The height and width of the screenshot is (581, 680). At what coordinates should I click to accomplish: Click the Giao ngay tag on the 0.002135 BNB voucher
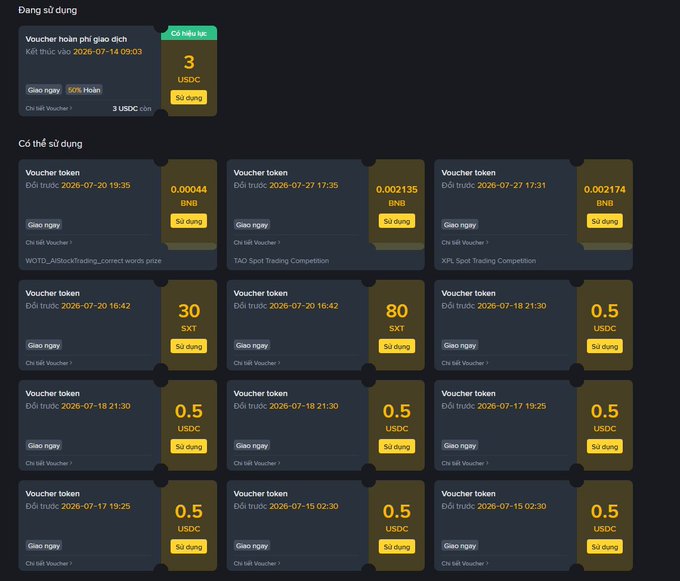(x=252, y=225)
